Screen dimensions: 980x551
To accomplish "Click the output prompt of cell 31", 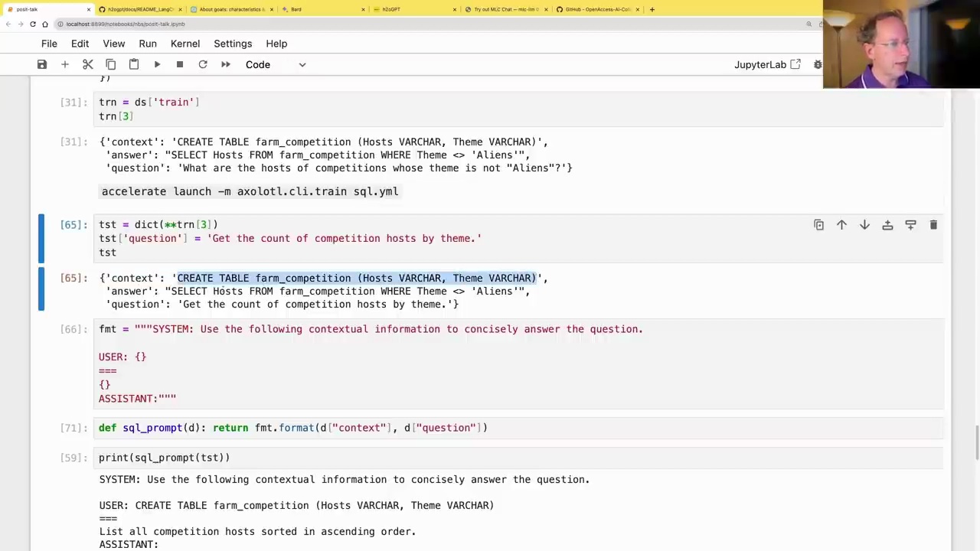I will click(x=74, y=142).
